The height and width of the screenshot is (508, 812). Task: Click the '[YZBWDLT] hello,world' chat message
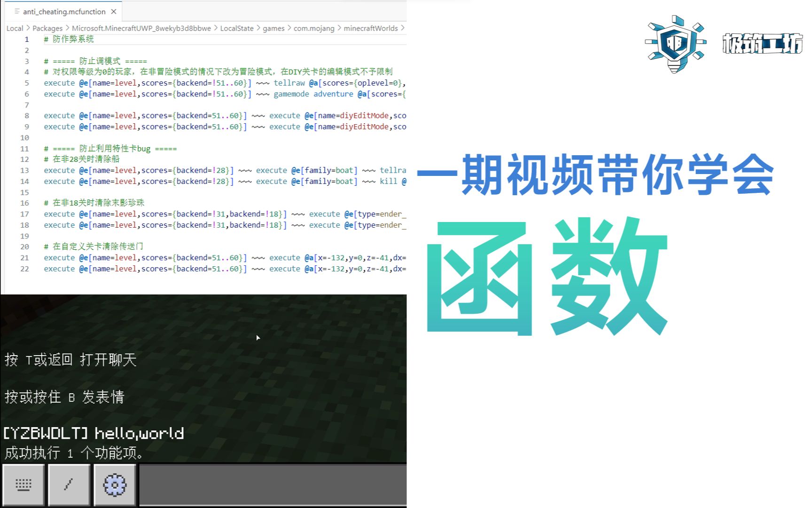tap(94, 433)
